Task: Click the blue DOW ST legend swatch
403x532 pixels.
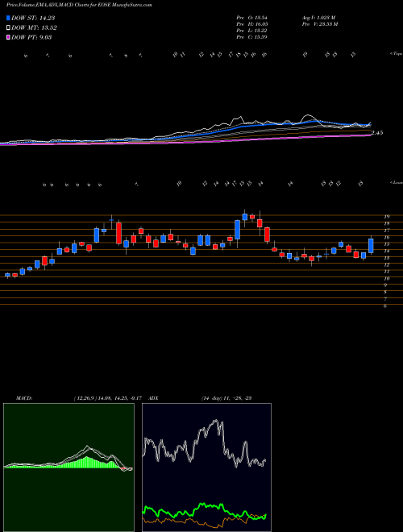Action: click(9, 18)
